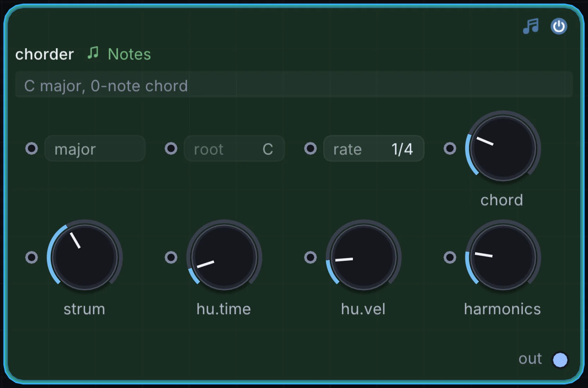Click the out label text

pyautogui.click(x=530, y=359)
